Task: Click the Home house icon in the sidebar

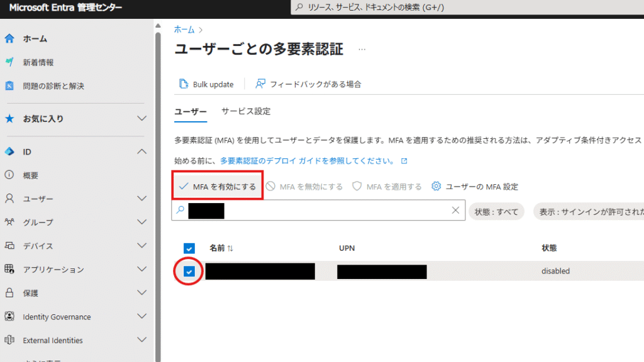Action: 9,38
